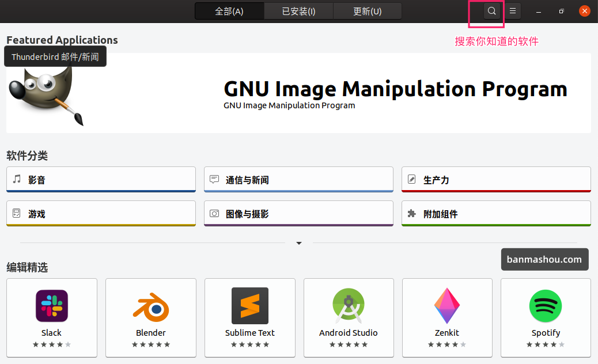The width and height of the screenshot is (598, 364).
Task: Click the edit document icon beside 生产力
Action: pos(412,179)
